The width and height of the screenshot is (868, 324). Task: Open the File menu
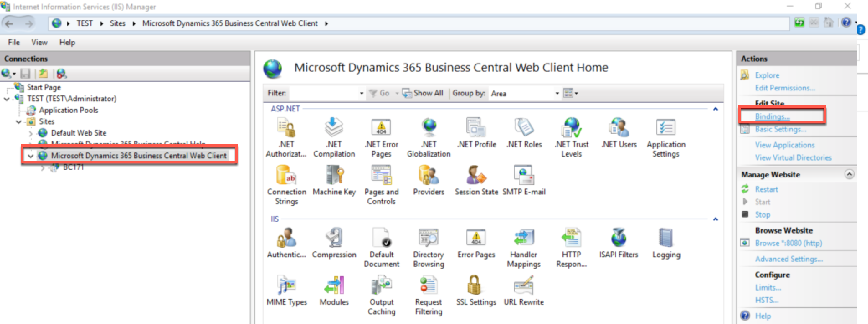pos(14,42)
